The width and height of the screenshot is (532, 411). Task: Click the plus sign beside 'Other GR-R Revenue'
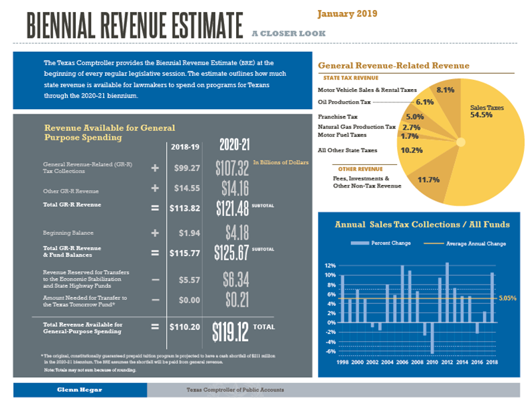point(155,188)
